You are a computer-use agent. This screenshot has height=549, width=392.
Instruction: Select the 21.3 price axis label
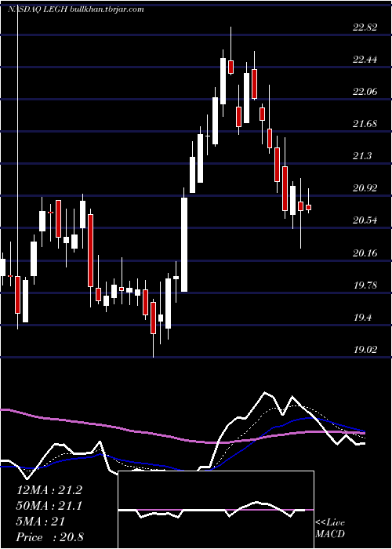(362, 156)
